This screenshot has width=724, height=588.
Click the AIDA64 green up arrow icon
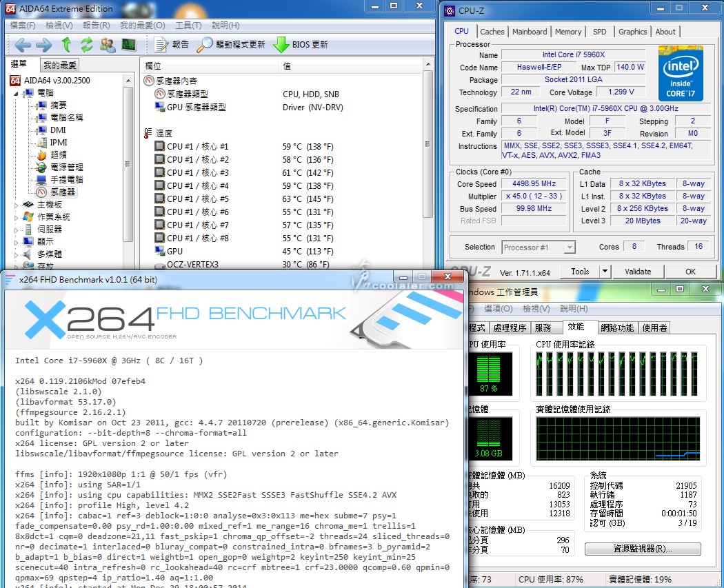tap(66, 45)
